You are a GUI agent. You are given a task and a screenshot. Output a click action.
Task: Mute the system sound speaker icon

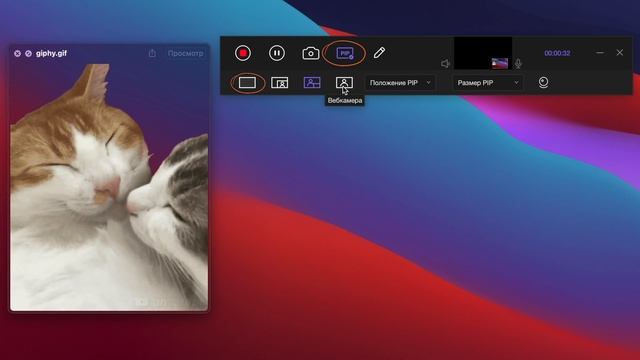[x=445, y=64]
